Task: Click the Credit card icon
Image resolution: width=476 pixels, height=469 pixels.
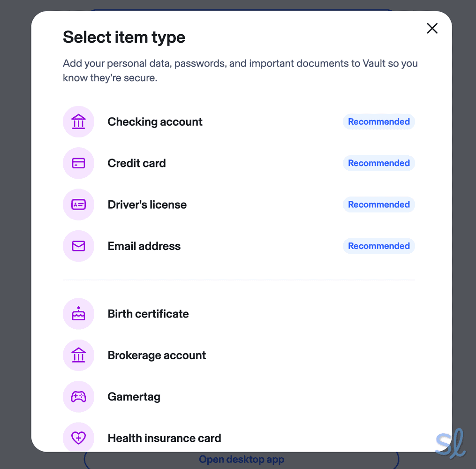Action: [78, 163]
